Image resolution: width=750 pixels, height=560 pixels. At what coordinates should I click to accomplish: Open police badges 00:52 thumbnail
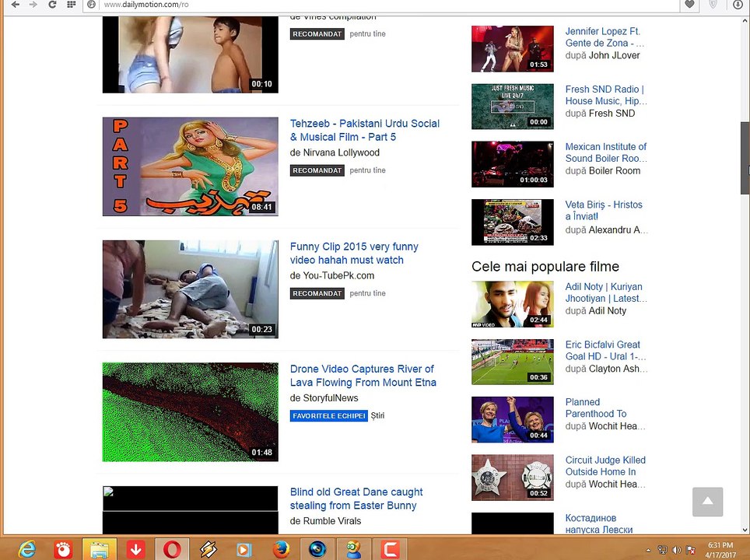(512, 478)
